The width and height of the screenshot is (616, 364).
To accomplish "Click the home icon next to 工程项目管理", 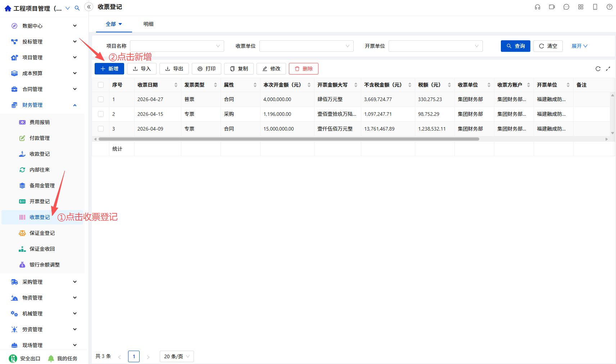I will [8, 8].
